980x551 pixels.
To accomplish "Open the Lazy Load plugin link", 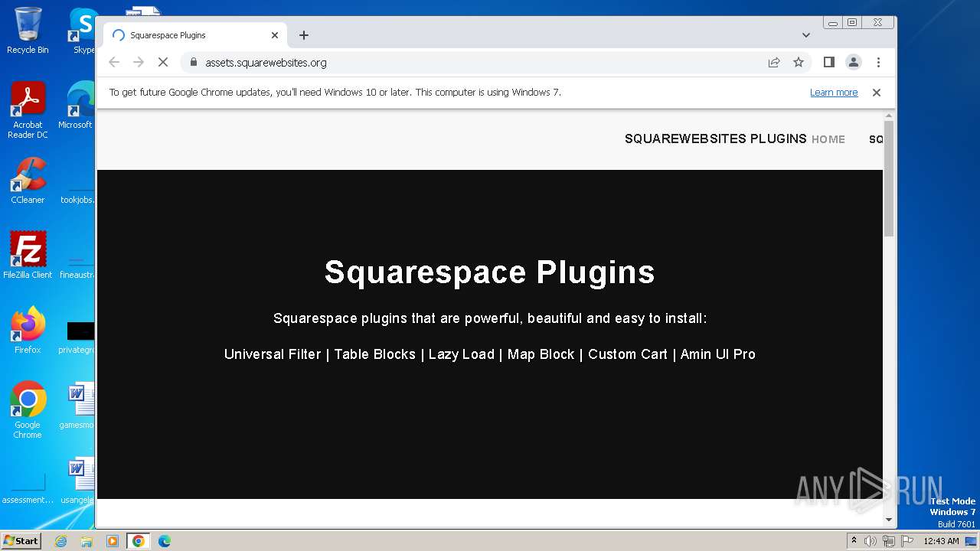I will click(462, 354).
